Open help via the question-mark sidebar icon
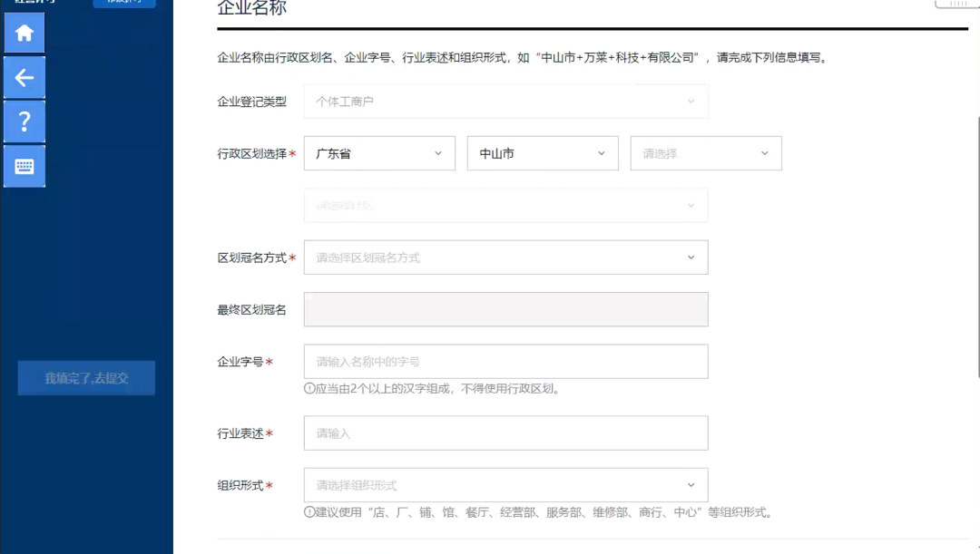This screenshot has width=980, height=554. pyautogui.click(x=24, y=121)
